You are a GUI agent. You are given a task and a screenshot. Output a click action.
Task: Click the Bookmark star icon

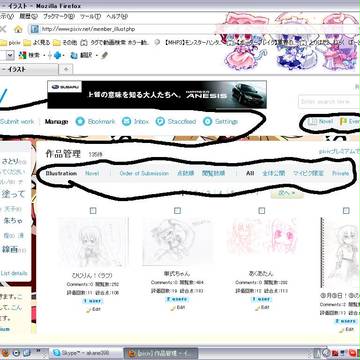pyautogui.click(x=80, y=122)
